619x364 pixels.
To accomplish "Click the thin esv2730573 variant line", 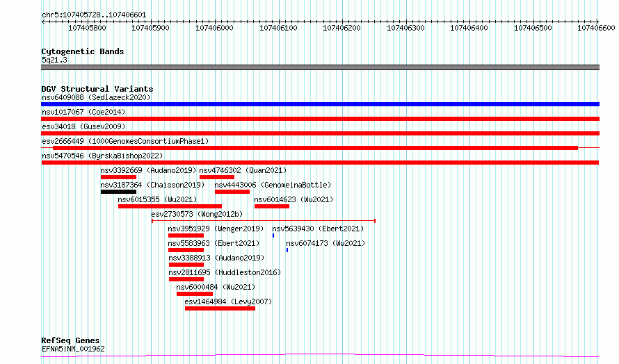I will (264, 221).
